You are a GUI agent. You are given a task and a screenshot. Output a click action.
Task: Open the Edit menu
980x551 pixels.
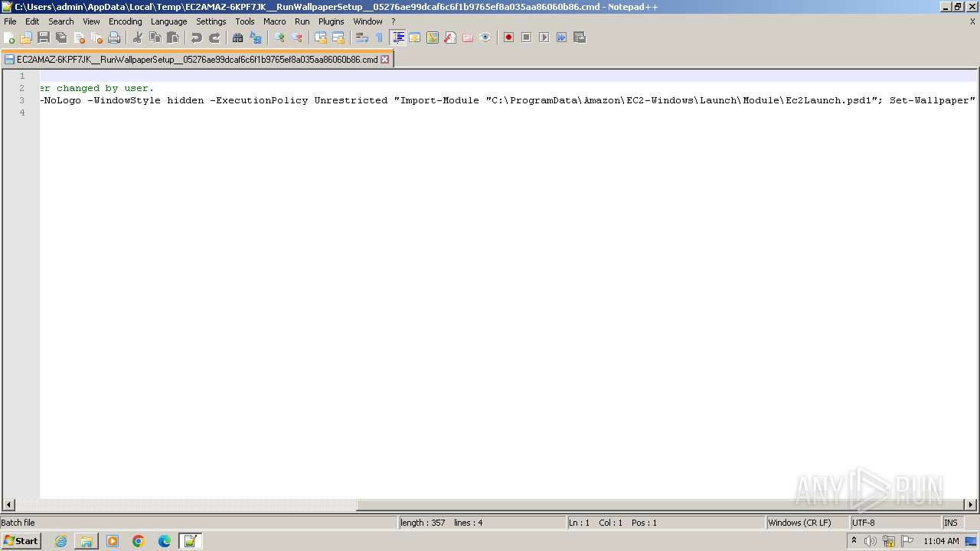tap(32, 21)
